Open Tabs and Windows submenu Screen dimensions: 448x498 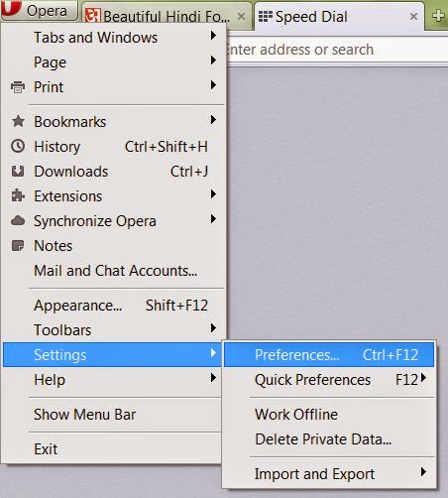pyautogui.click(x=114, y=38)
